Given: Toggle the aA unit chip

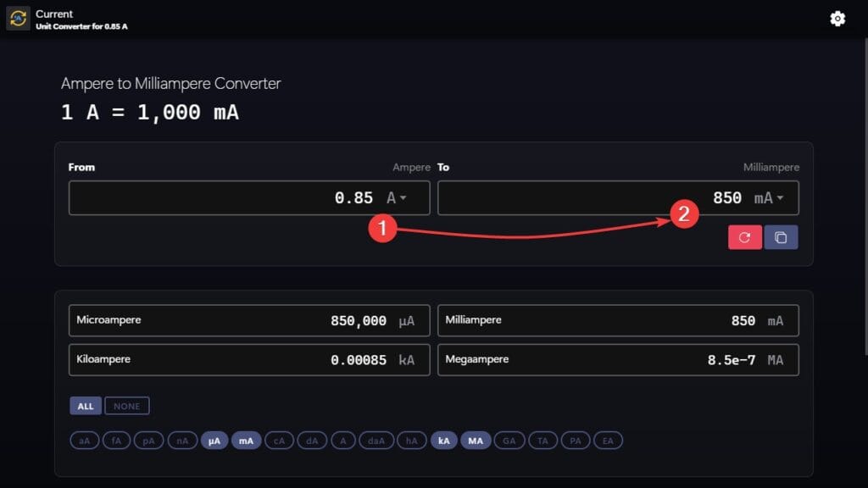Looking at the screenshot, I should tap(84, 441).
